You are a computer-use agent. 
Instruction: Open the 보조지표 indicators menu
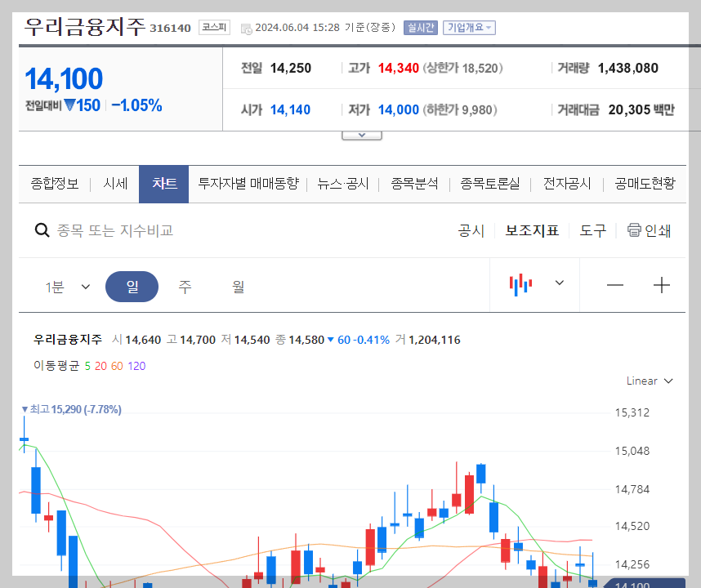(532, 230)
